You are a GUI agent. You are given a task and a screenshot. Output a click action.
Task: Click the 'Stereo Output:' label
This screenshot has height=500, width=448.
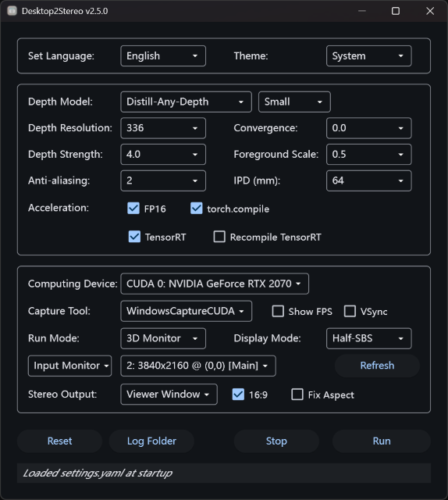[62, 395]
